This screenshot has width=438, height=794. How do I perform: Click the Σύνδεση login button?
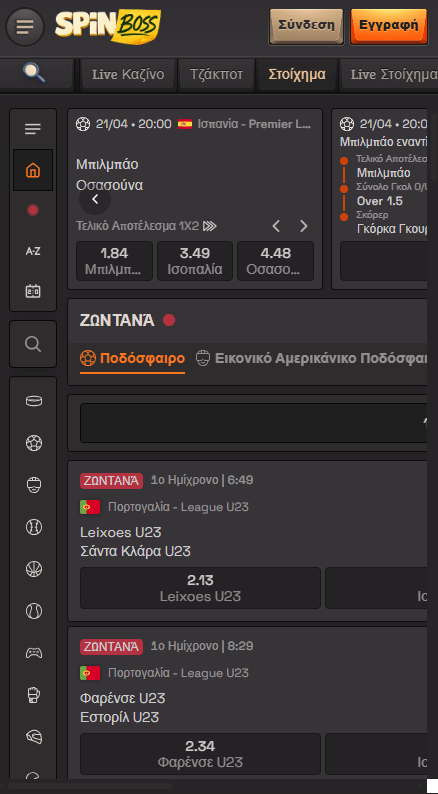306,25
